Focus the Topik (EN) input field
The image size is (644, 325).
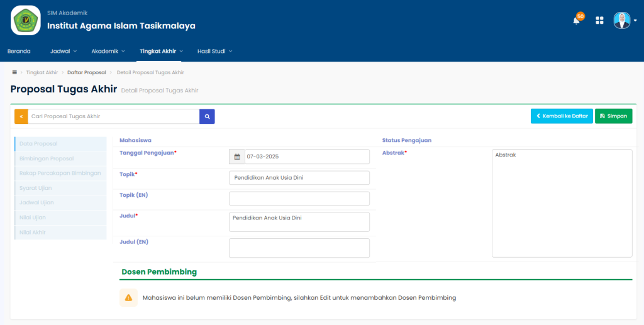pyautogui.click(x=299, y=199)
